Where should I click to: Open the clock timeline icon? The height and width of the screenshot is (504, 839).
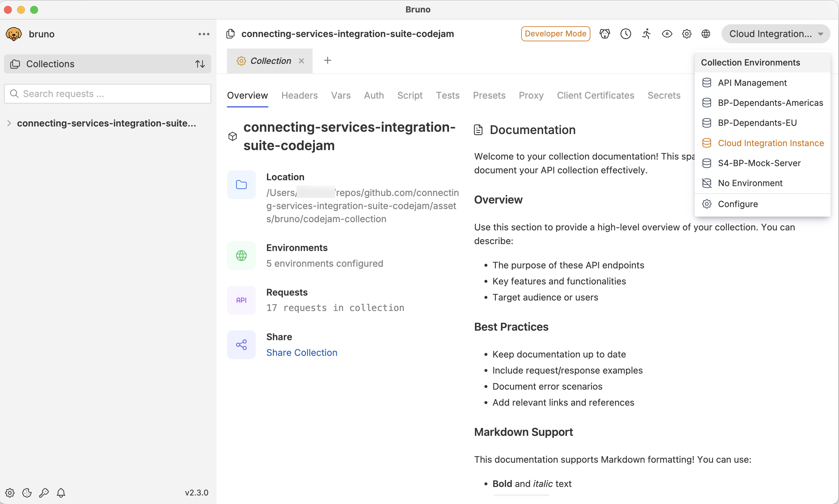625,34
